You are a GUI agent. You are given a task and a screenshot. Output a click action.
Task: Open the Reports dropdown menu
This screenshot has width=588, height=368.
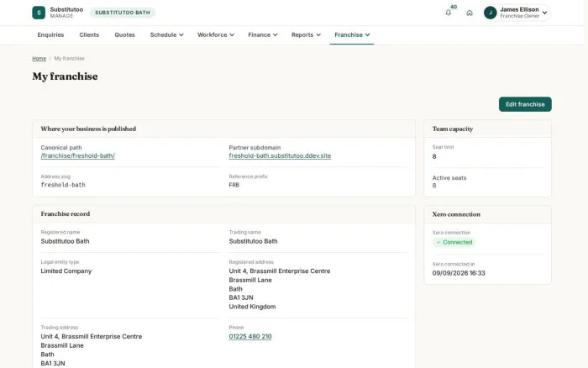click(306, 34)
